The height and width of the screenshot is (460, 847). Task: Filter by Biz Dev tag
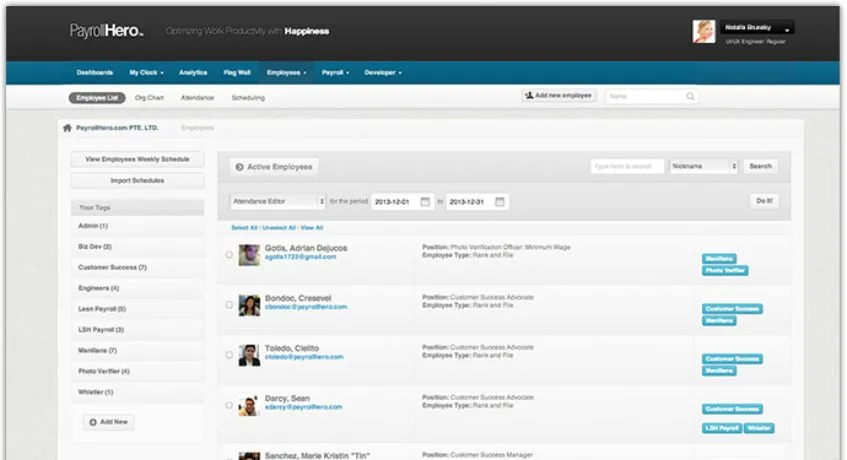tap(137, 247)
